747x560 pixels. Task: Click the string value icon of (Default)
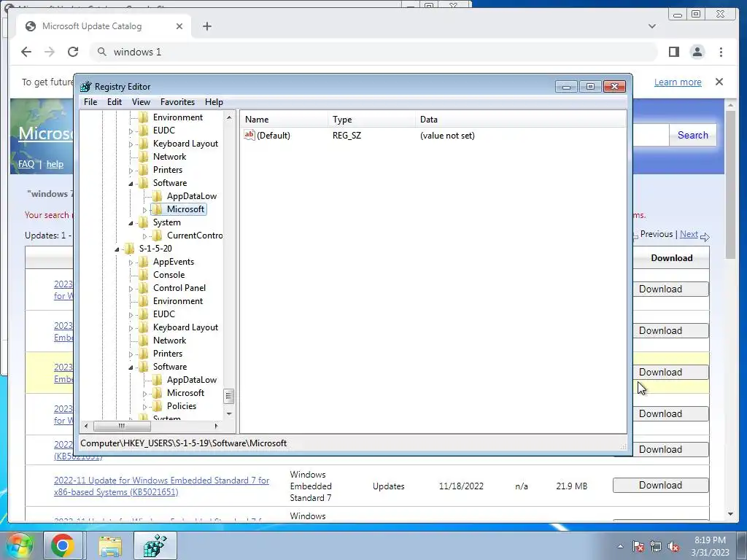click(x=249, y=135)
